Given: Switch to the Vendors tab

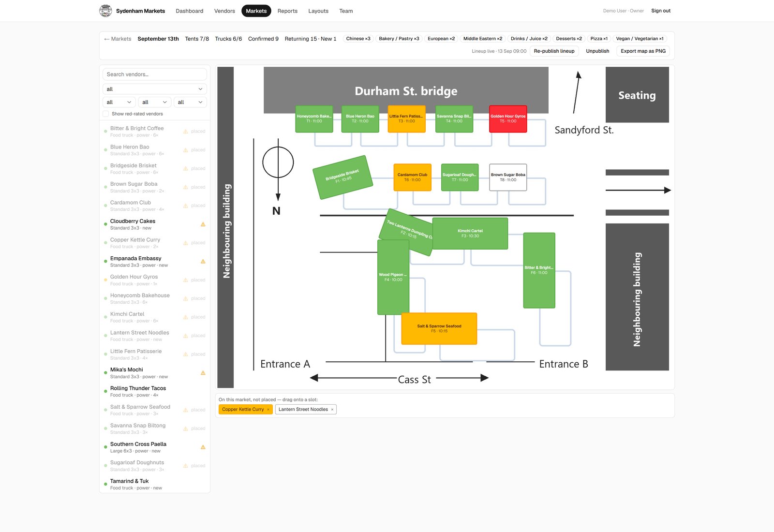Looking at the screenshot, I should point(224,11).
